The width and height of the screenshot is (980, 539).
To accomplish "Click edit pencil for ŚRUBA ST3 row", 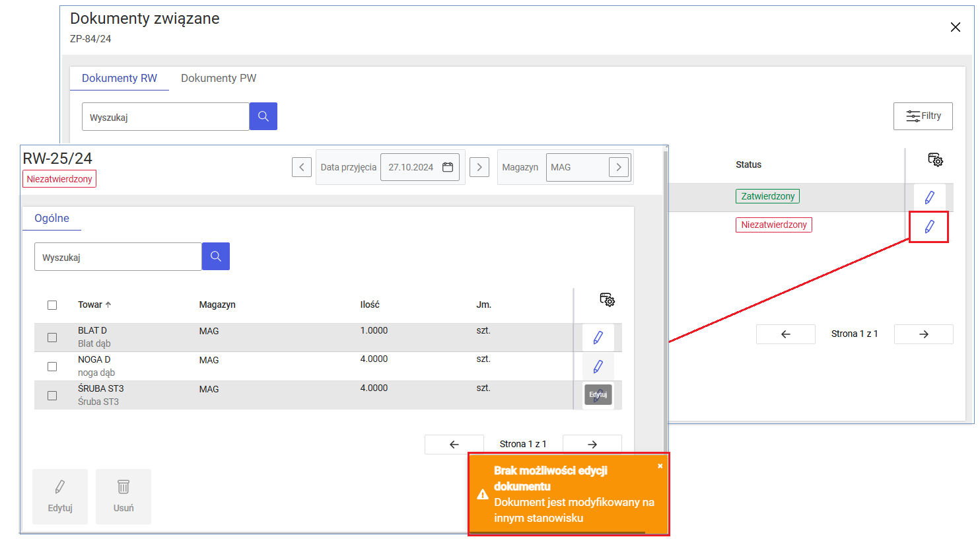I will point(598,395).
